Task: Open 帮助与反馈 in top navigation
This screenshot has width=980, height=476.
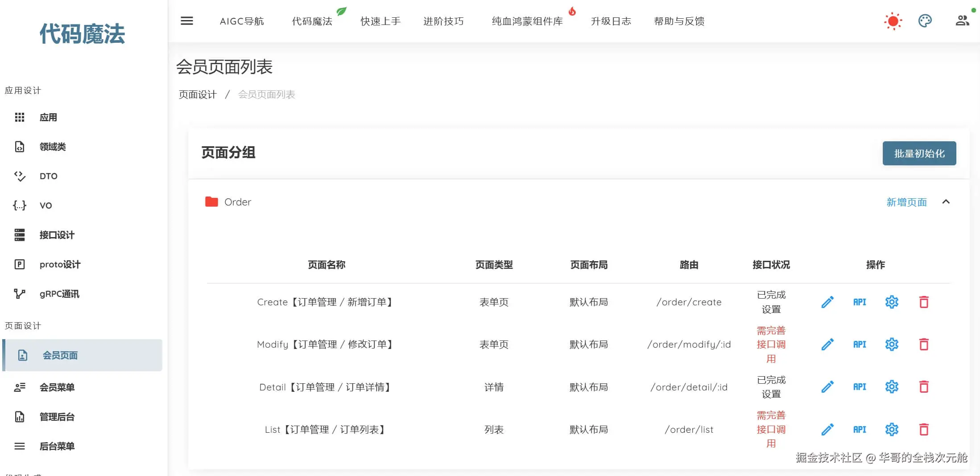Action: [679, 21]
